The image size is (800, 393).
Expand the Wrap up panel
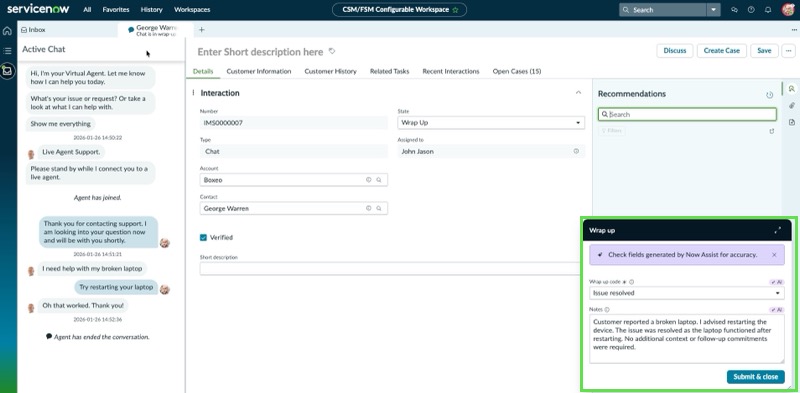click(x=778, y=230)
